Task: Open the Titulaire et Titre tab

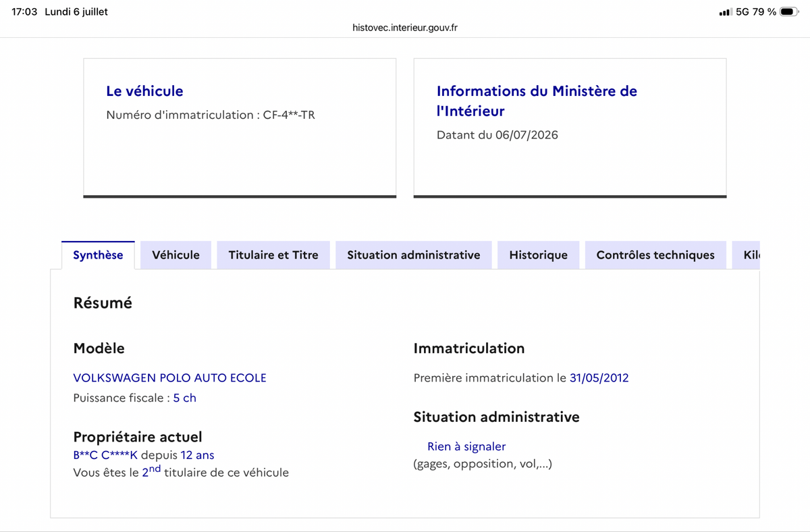Action: [x=273, y=255]
